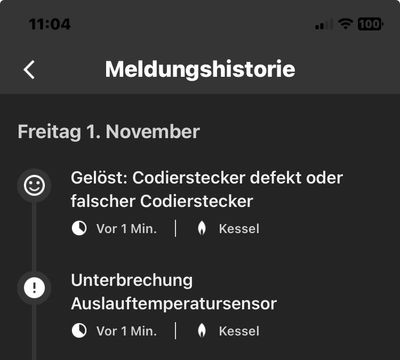Tap the clock icon of the Gelöst entry
Screen dimensions: 400x360
(x=79, y=229)
